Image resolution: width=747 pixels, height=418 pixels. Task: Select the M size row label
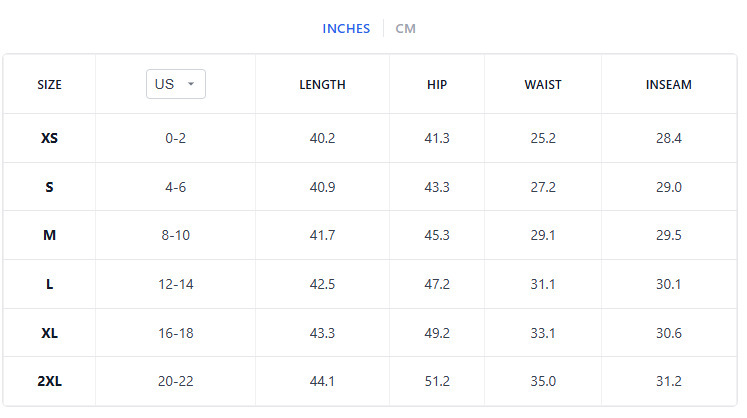click(x=49, y=235)
